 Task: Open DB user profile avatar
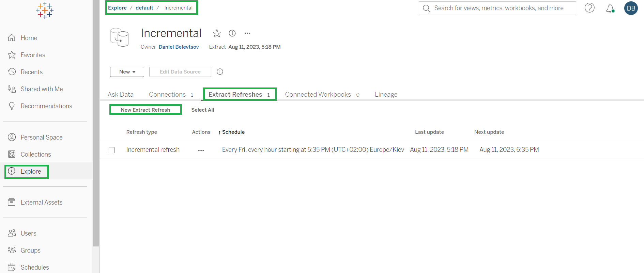[631, 8]
